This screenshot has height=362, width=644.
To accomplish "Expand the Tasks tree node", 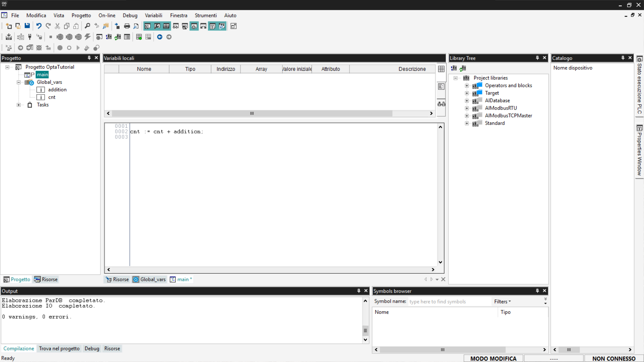I will pos(19,105).
